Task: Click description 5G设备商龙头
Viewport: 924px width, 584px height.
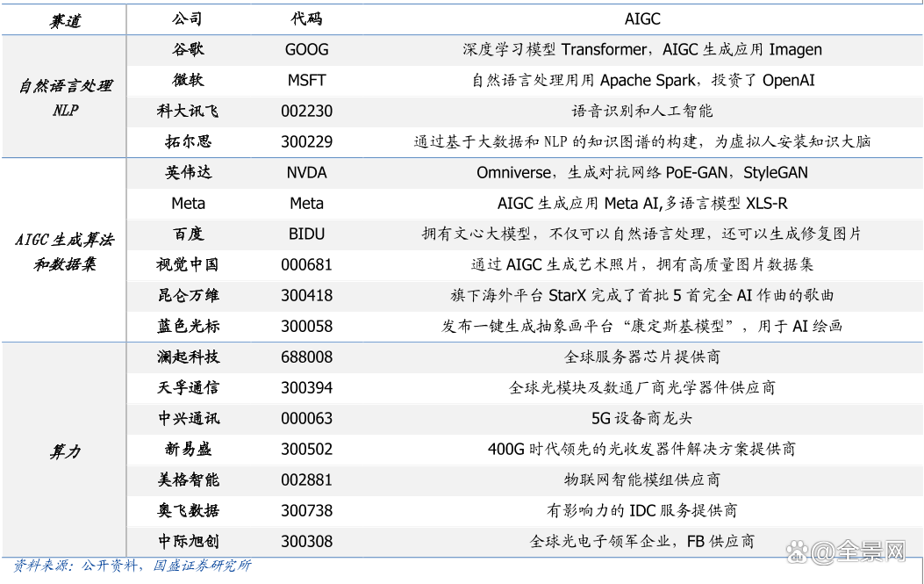Action: (x=642, y=418)
